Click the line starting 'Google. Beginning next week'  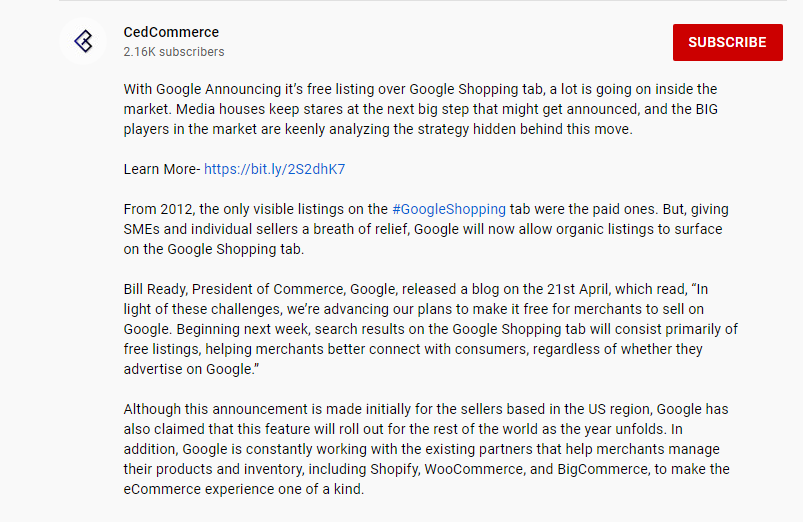(x=430, y=329)
